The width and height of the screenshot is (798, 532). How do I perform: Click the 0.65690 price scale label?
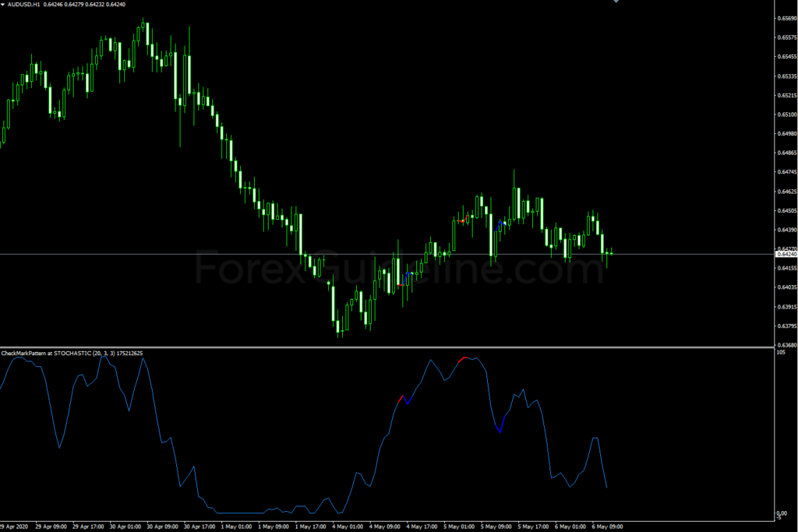coord(786,18)
